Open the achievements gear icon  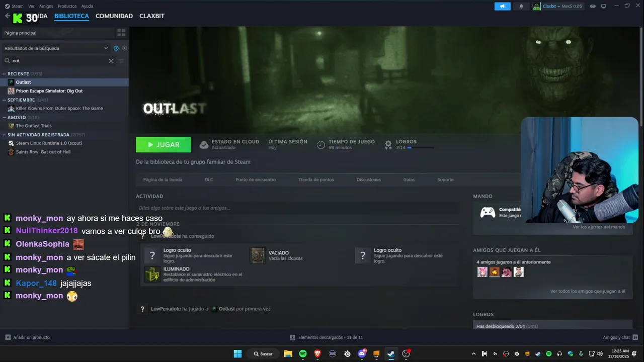(388, 145)
